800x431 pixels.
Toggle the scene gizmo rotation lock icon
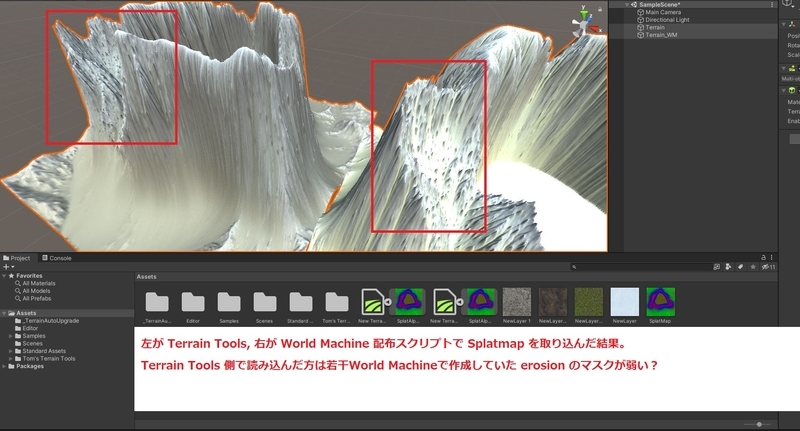[599, 9]
